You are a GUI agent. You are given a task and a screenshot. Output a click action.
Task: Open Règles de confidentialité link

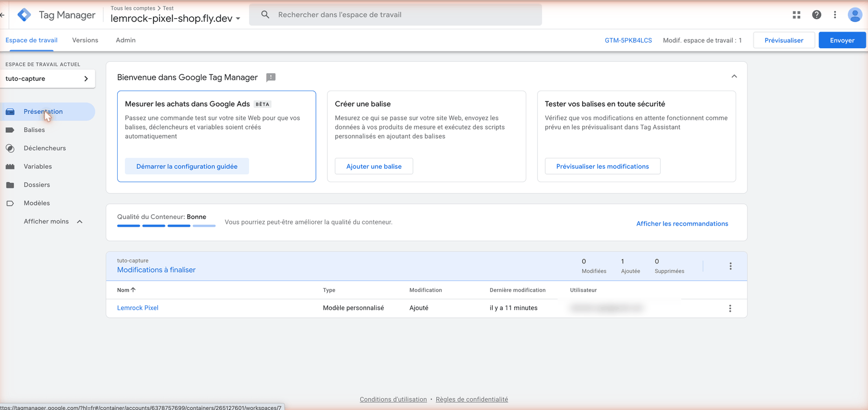coord(472,400)
